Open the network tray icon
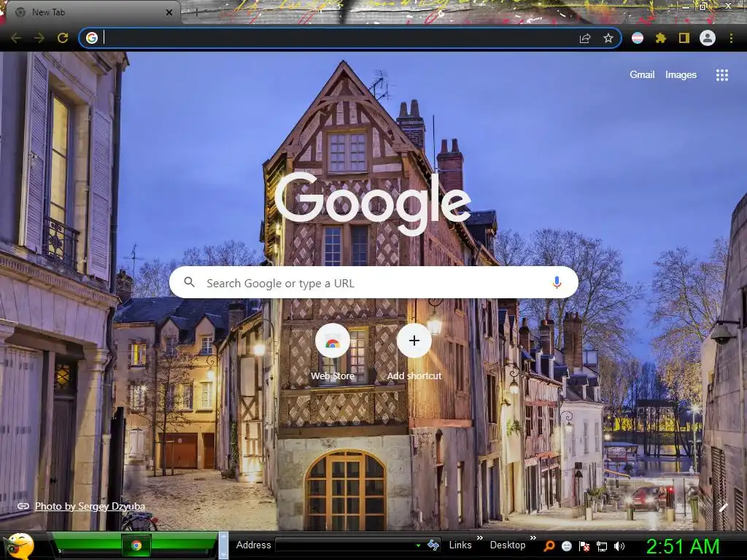The height and width of the screenshot is (560, 747). pyautogui.click(x=602, y=547)
